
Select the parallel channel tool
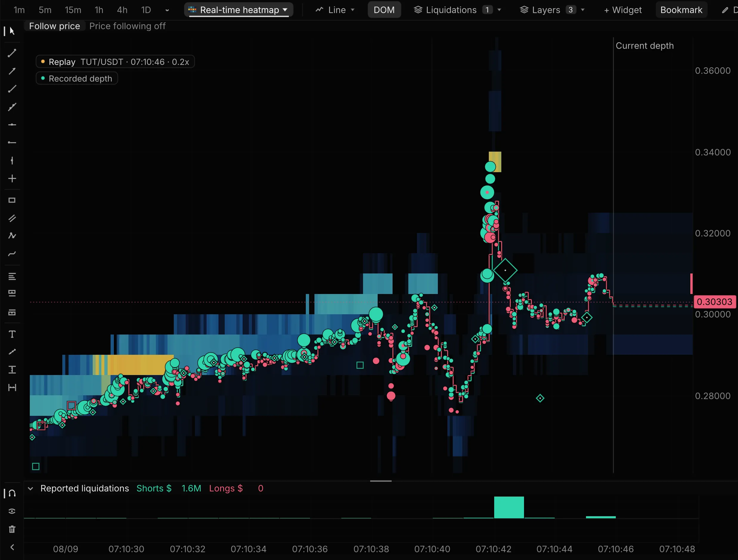click(12, 218)
